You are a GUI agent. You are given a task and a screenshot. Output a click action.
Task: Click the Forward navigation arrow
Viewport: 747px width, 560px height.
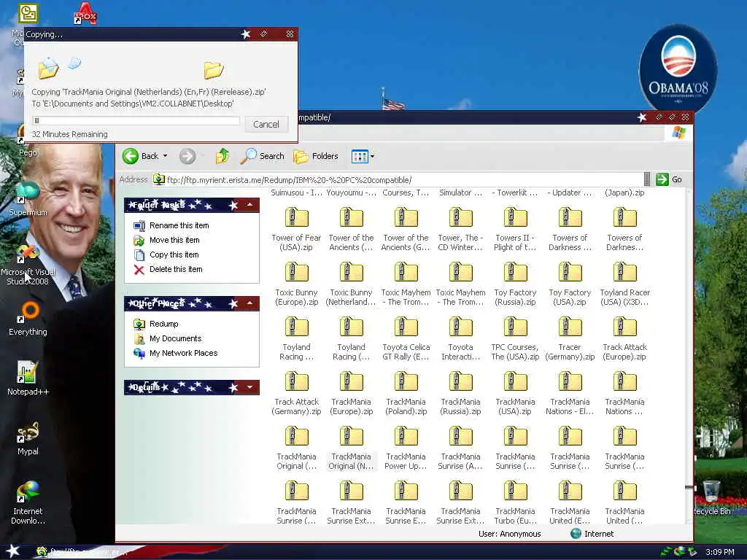point(187,156)
